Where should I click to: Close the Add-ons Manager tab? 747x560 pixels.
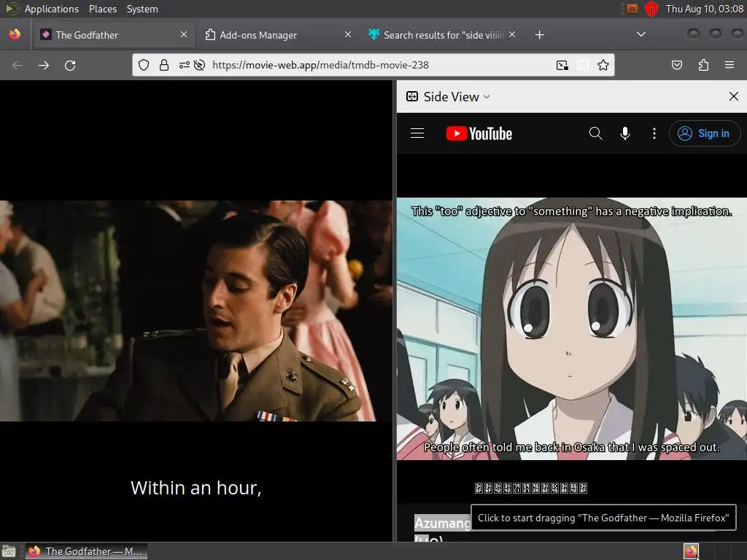tap(348, 35)
